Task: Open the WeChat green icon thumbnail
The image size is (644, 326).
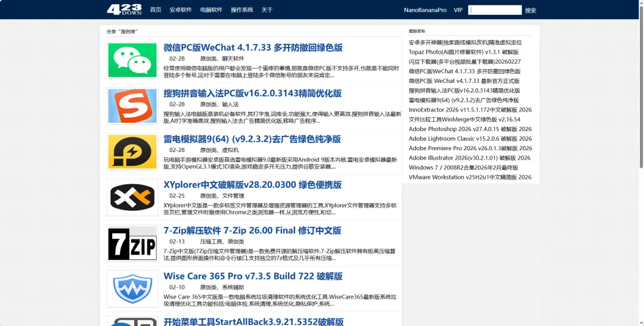Action: [x=132, y=60]
